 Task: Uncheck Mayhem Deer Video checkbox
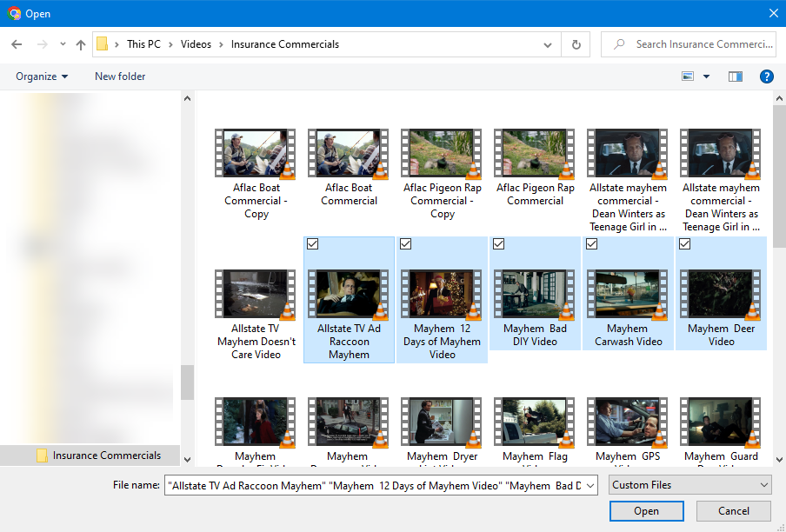(684, 244)
